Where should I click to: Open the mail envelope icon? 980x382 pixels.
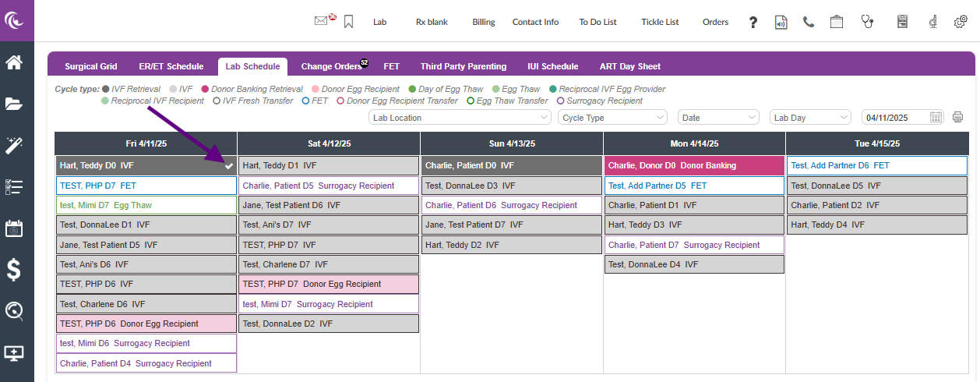tap(321, 22)
